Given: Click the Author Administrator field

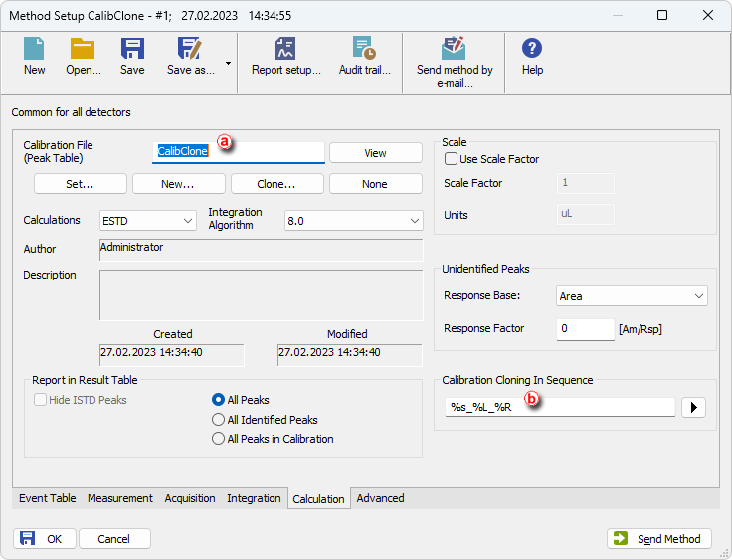Looking at the screenshot, I should coord(261,250).
